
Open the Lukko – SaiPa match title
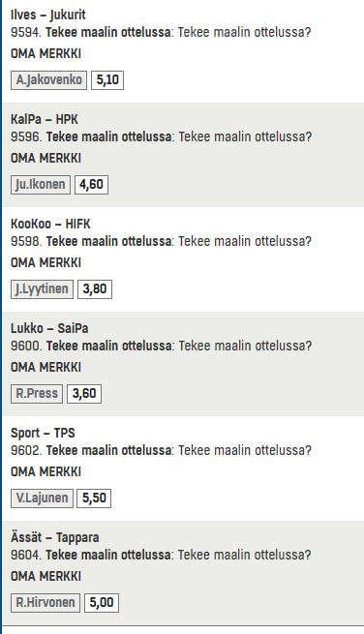click(49, 328)
